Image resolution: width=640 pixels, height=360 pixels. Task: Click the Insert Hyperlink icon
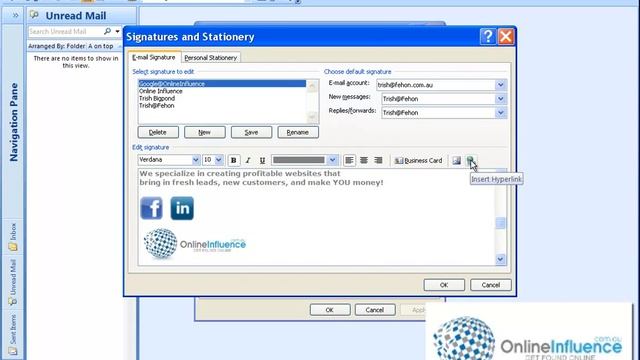coord(470,160)
